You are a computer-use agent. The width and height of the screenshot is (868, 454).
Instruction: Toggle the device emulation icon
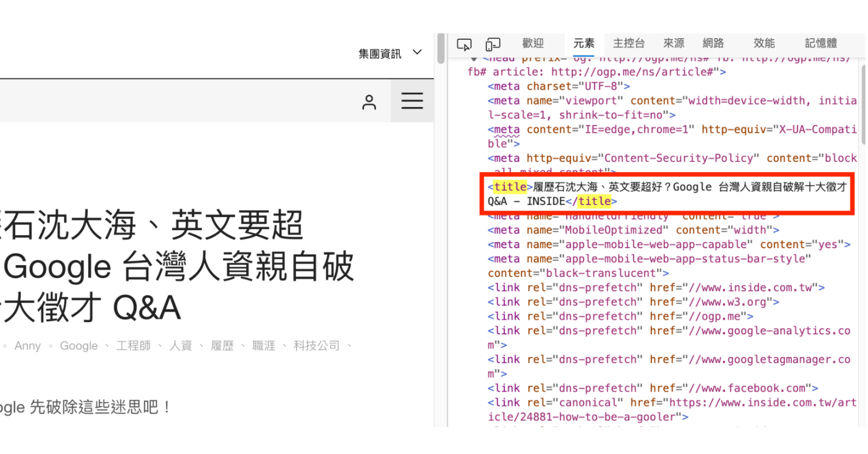pyautogui.click(x=493, y=44)
